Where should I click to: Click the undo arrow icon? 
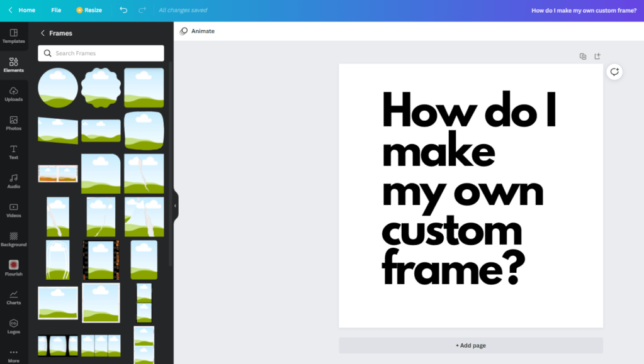tap(123, 10)
